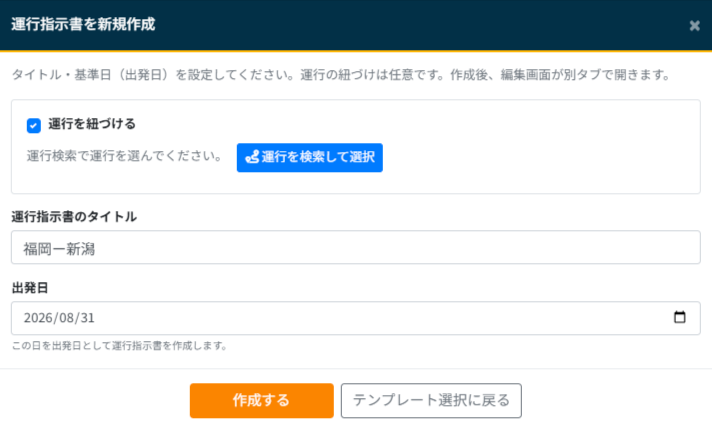The width and height of the screenshot is (712, 431).
Task: Click the dialog header title 運行指示書を新規作成
Action: 83,25
